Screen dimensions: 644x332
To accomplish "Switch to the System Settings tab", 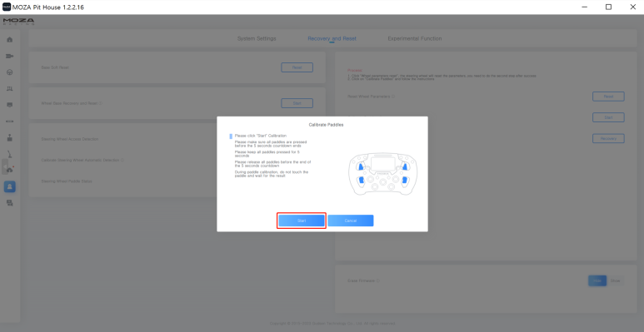I will tap(257, 38).
